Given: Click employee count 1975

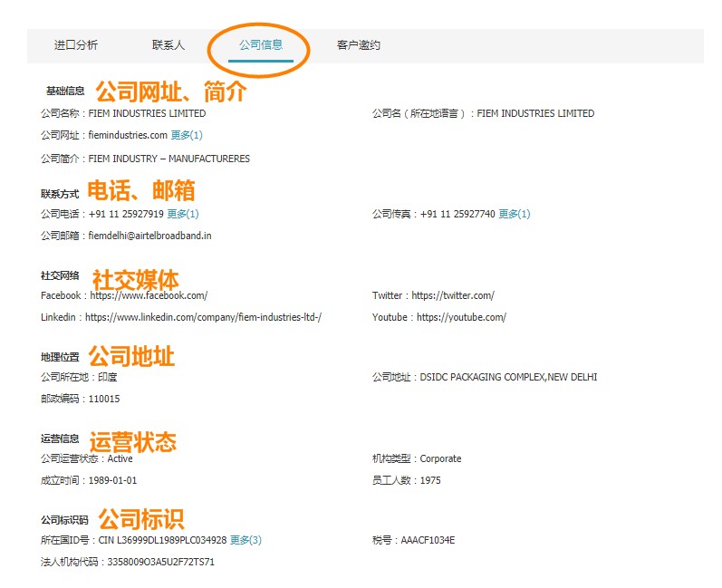Looking at the screenshot, I should point(430,480).
